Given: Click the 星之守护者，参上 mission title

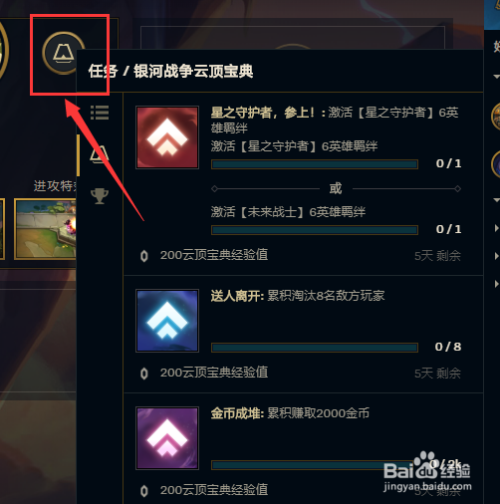Looking at the screenshot, I should [x=262, y=113].
